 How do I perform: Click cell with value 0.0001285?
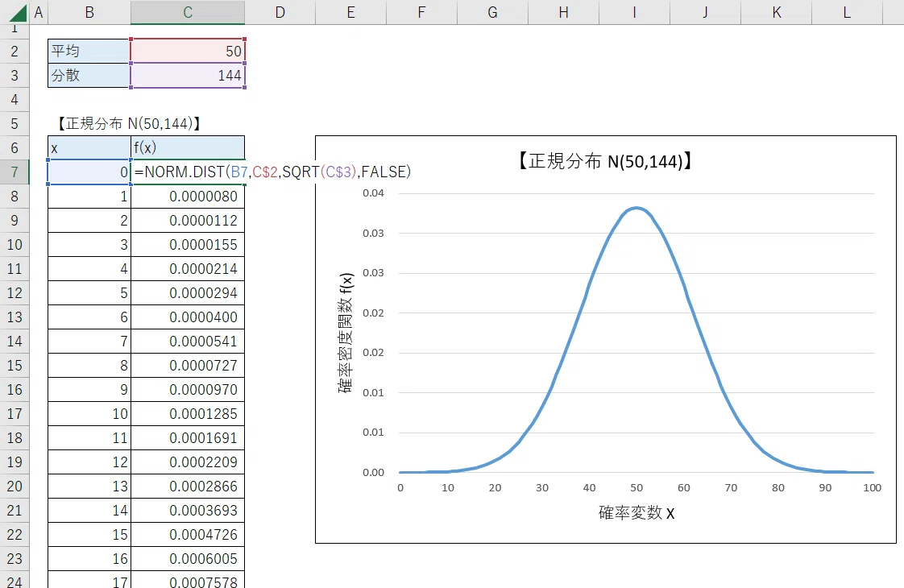click(x=188, y=414)
